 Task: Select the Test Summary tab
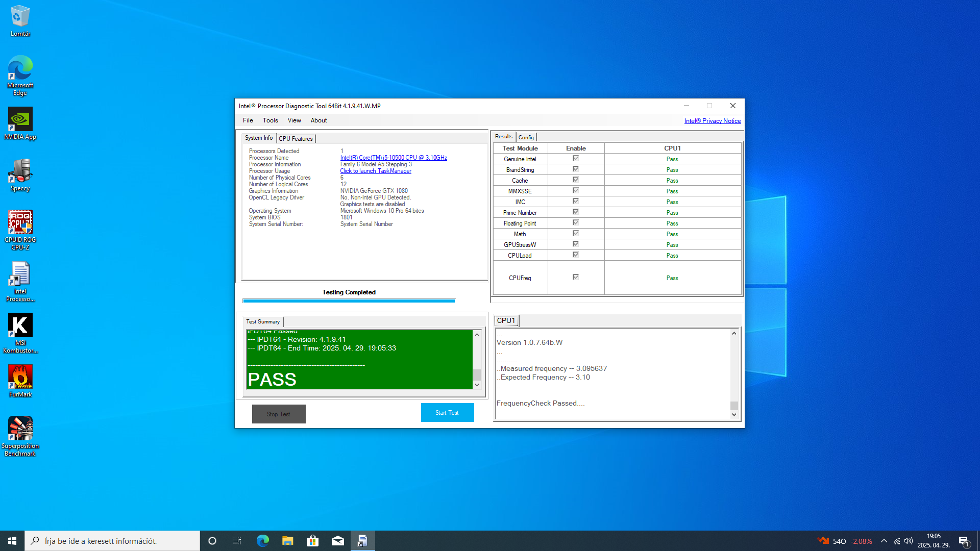263,322
